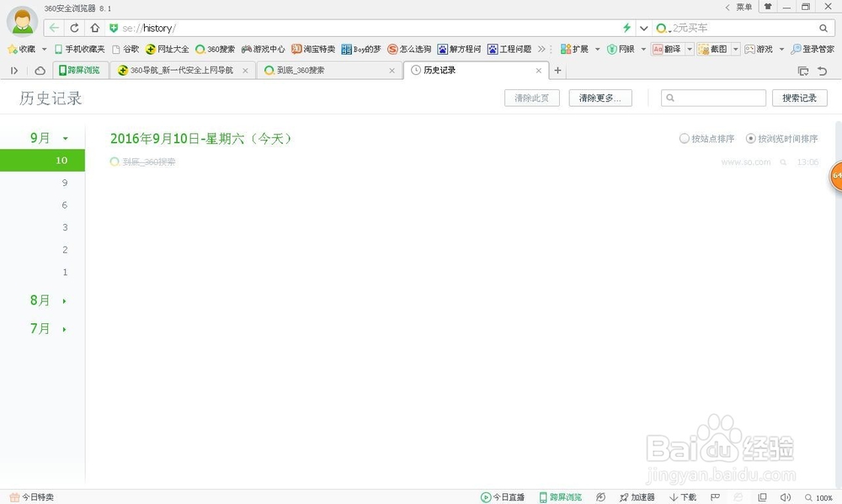Go back with the back arrow

(x=54, y=28)
